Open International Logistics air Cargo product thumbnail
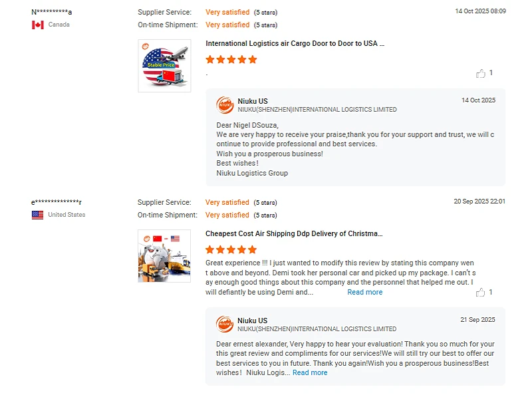The width and height of the screenshot is (532, 399). [x=164, y=66]
